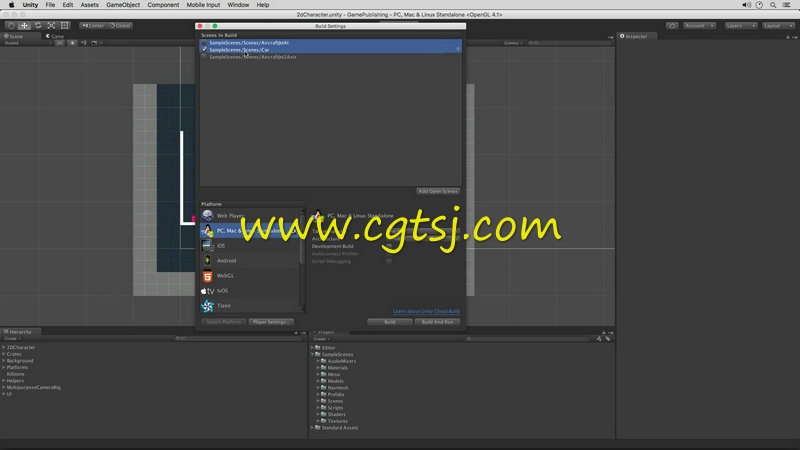The image size is (800, 450).
Task: Collapse the SampleScenes project folder
Action: pyautogui.click(x=312, y=354)
